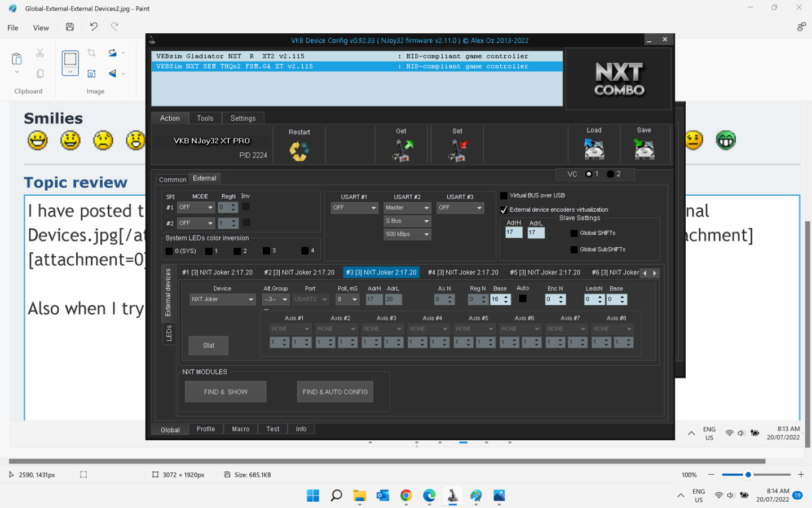Viewport: 812px width, 508px height.
Task: Click the Paint crop icon
Action: click(x=91, y=52)
